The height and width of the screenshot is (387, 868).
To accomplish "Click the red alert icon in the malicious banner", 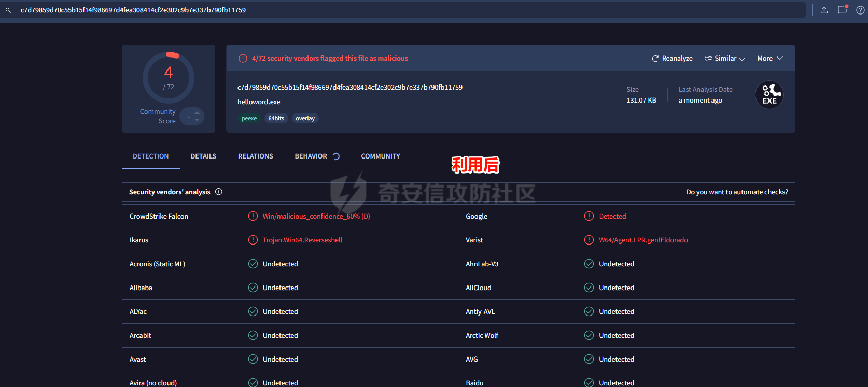I will click(x=243, y=59).
